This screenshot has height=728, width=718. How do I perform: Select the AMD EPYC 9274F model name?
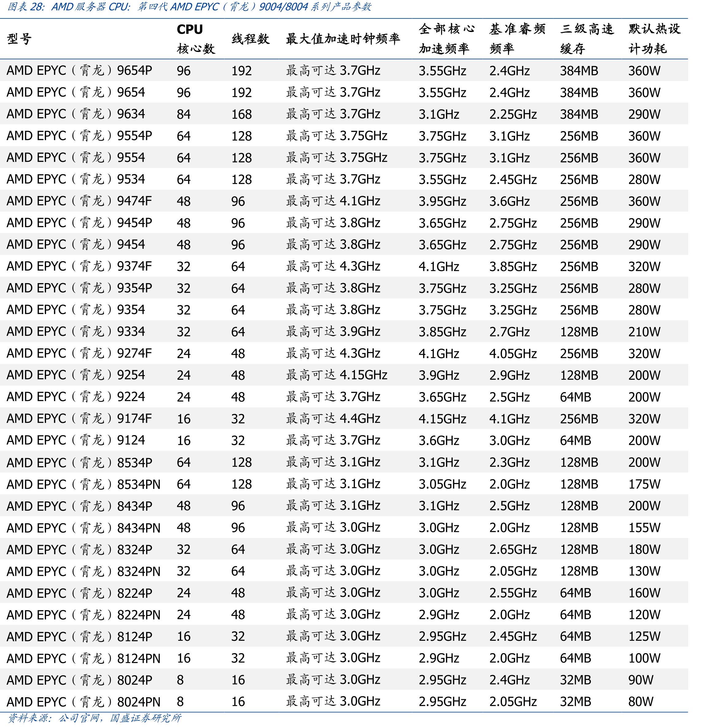pos(79,353)
